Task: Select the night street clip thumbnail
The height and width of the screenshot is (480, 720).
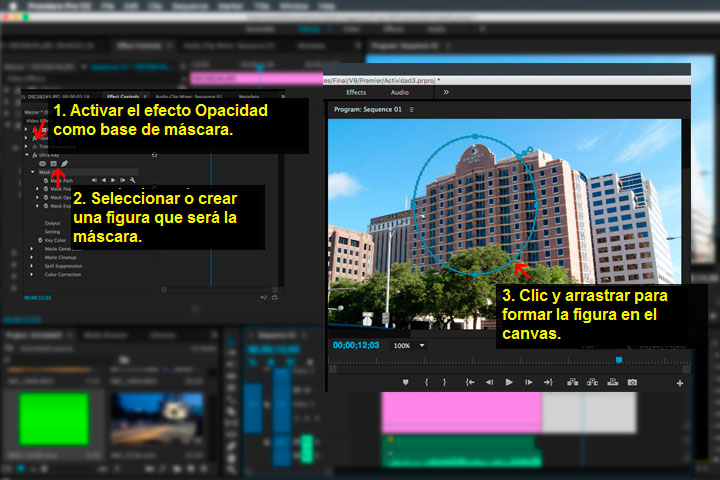Action: point(157,419)
